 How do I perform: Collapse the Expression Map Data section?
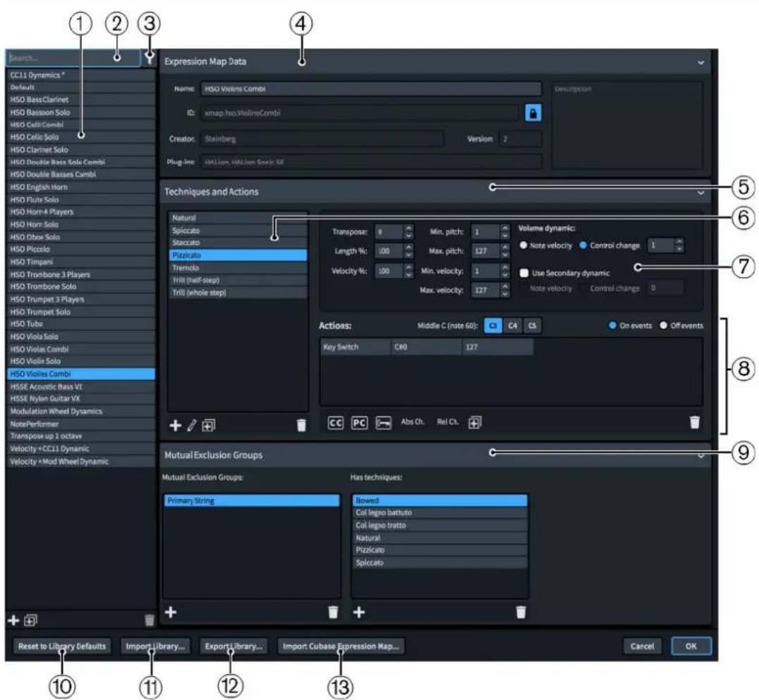(700, 63)
